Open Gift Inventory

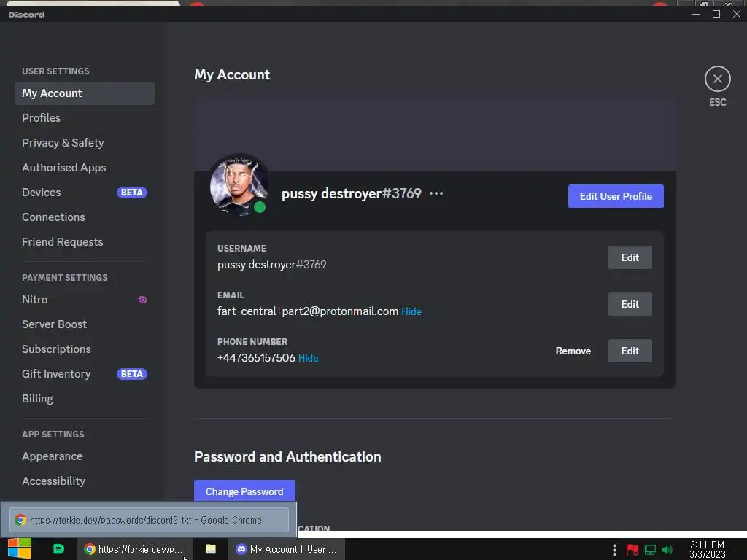[x=85, y=374]
